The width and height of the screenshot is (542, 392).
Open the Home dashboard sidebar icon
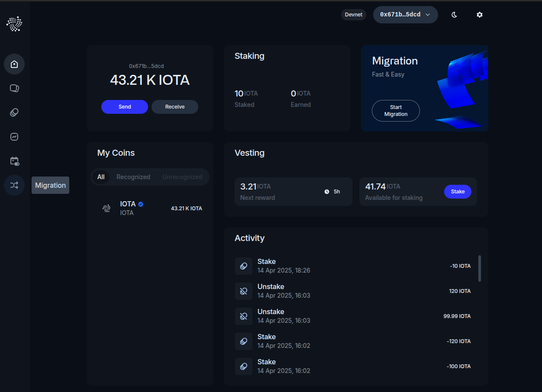click(x=14, y=64)
